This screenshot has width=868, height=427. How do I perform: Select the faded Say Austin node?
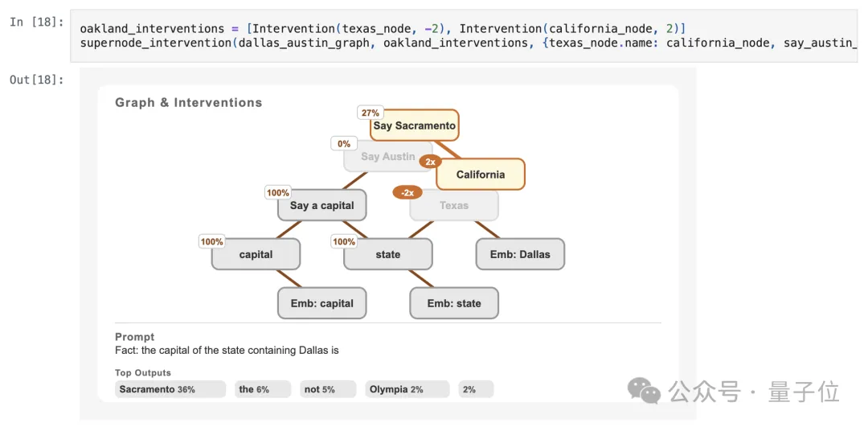click(x=387, y=157)
